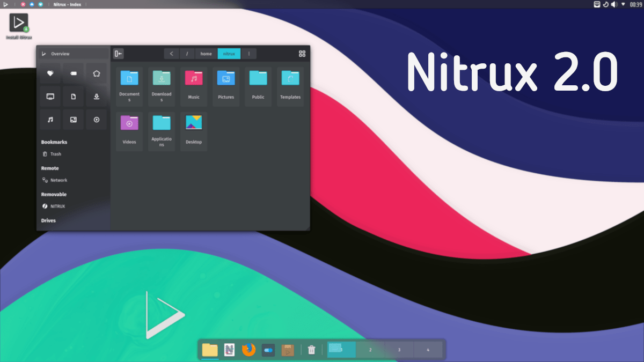Open Network under Remote
644x362 pixels.
74,180
